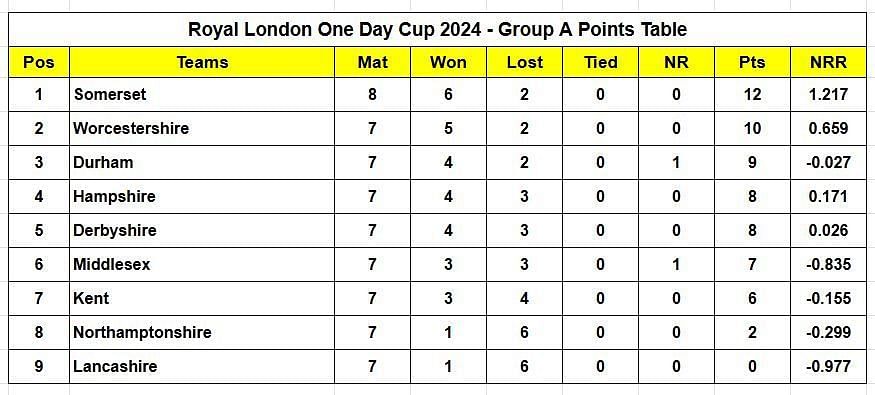Click the Middlesex team cell
The height and width of the screenshot is (395, 875).
tap(202, 264)
